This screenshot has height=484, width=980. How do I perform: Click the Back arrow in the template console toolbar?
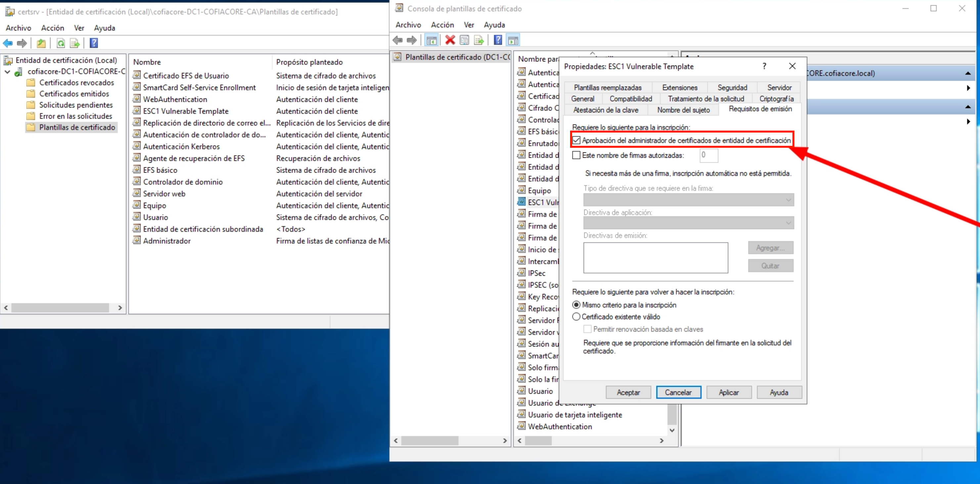[x=398, y=40]
